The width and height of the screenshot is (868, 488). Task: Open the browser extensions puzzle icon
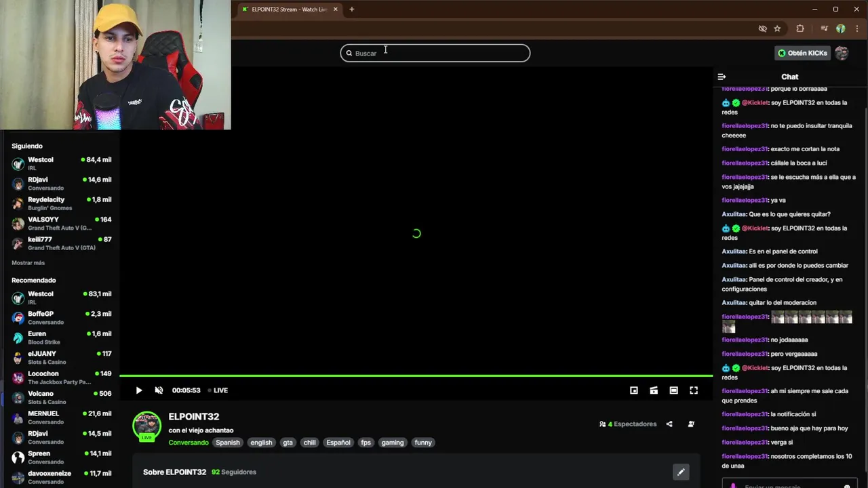[800, 28]
